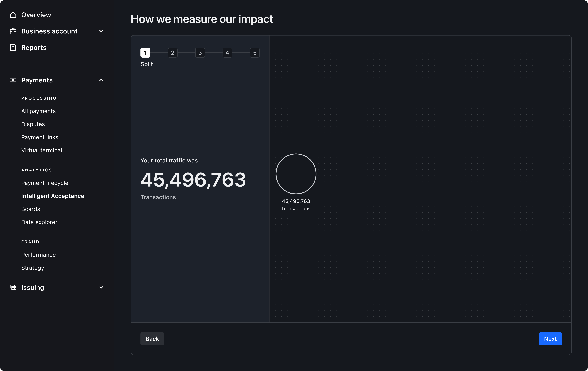The width and height of the screenshot is (588, 371).
Task: Expand the Business account chevron
Action: click(101, 31)
